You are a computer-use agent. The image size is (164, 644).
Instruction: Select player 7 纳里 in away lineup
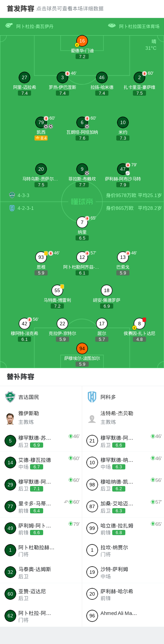82,222
